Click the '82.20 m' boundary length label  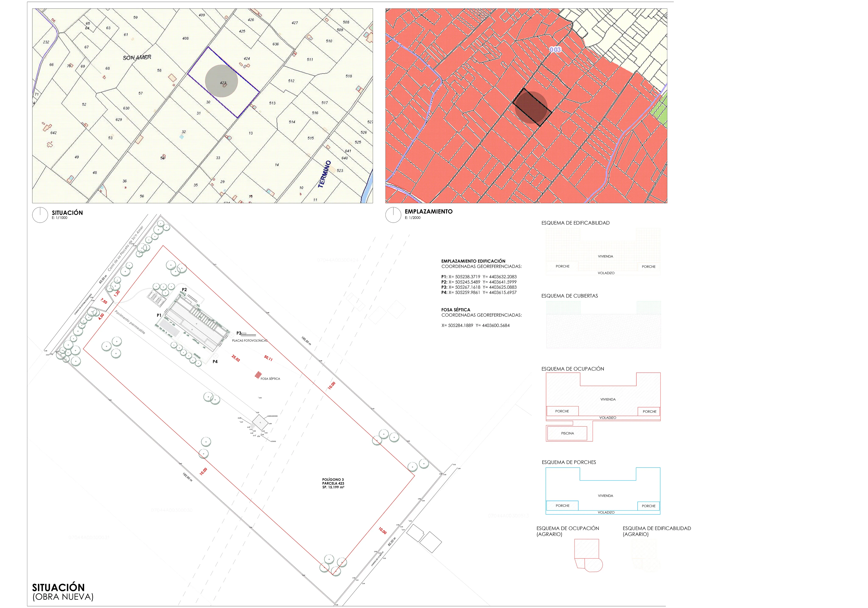392,542
